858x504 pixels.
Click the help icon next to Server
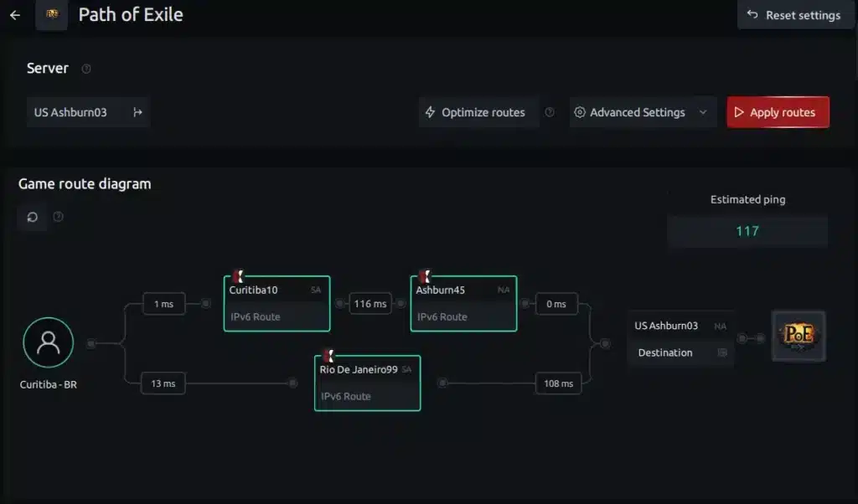pyautogui.click(x=86, y=69)
